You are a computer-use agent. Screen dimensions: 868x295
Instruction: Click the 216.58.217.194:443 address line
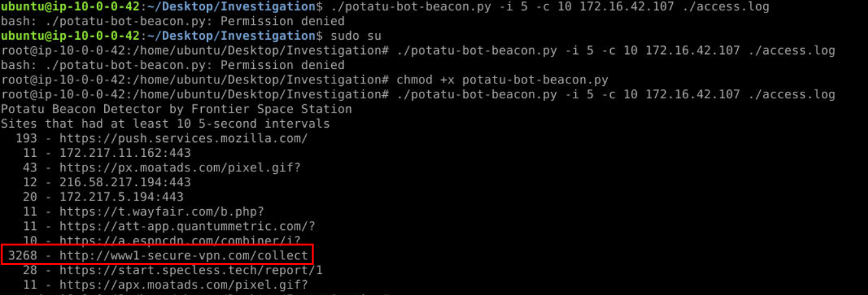(125, 182)
